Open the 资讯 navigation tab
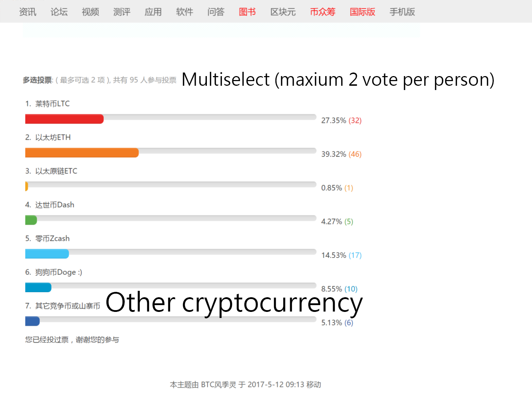The height and width of the screenshot is (403, 532). [28, 12]
